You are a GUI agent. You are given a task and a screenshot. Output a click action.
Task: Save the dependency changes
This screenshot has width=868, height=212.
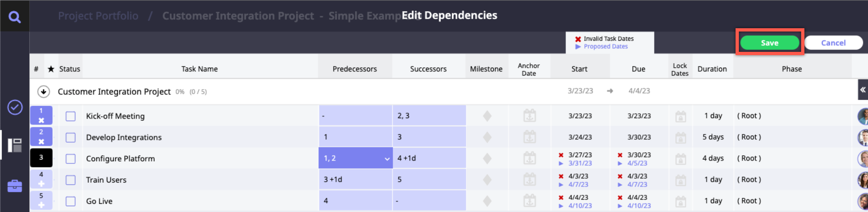click(x=769, y=43)
